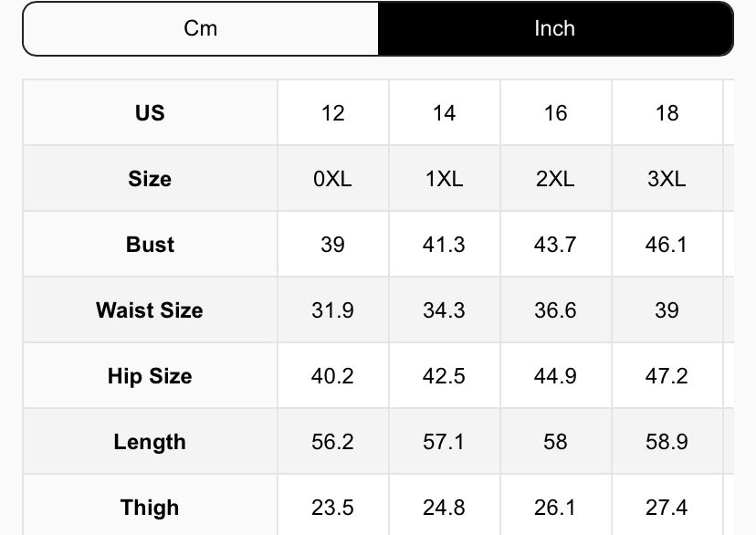Click the Size row header

150,178
